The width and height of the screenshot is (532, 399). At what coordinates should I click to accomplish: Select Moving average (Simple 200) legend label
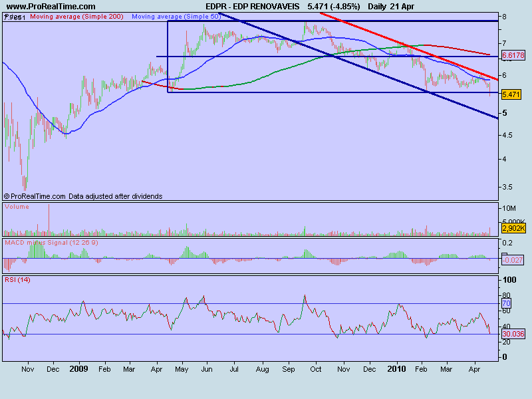(76, 16)
